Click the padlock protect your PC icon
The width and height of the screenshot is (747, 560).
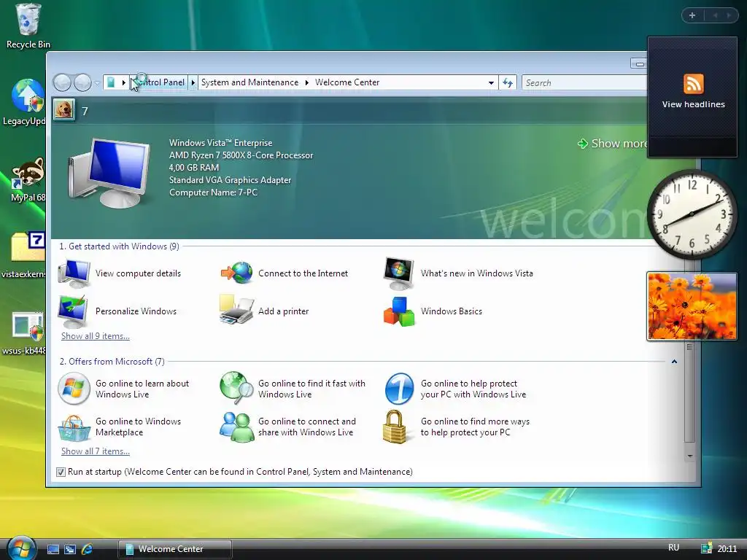click(395, 427)
